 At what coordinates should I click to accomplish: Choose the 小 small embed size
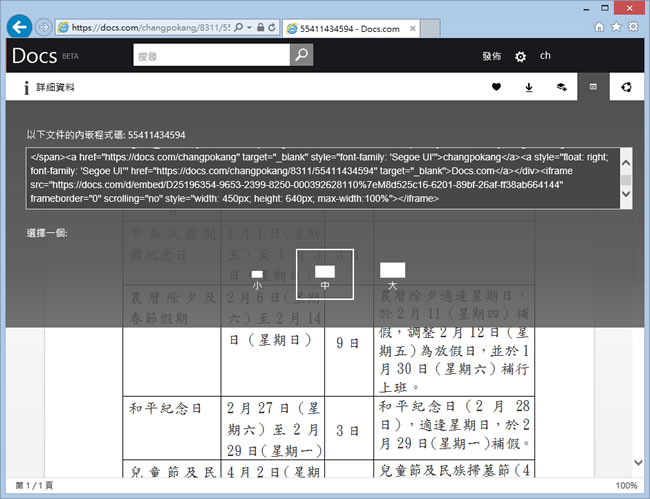(257, 279)
